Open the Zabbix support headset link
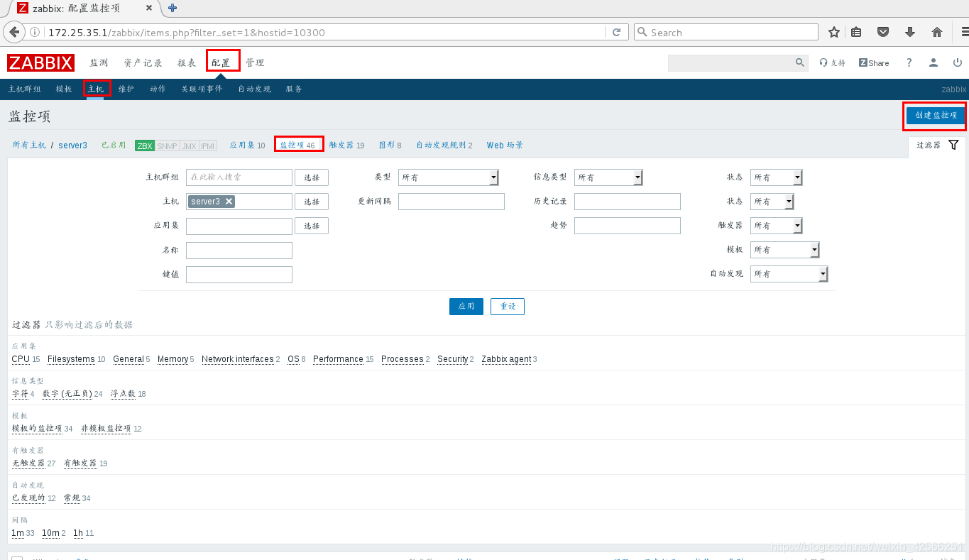This screenshot has height=560, width=969. click(x=833, y=62)
